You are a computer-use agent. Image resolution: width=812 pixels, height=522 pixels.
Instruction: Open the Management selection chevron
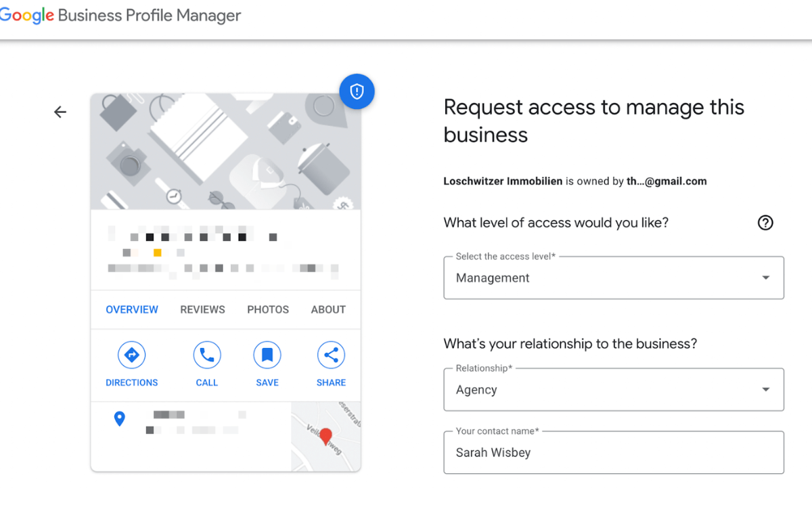click(765, 277)
